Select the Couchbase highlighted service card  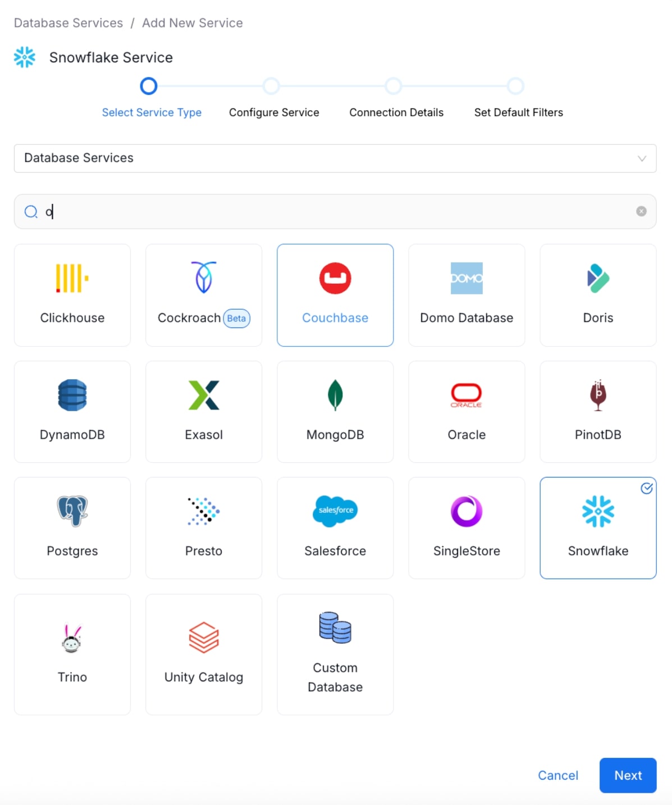click(x=335, y=295)
